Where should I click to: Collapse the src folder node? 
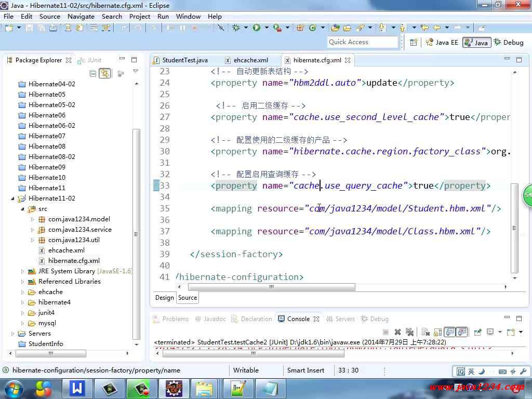pyautogui.click(x=22, y=209)
